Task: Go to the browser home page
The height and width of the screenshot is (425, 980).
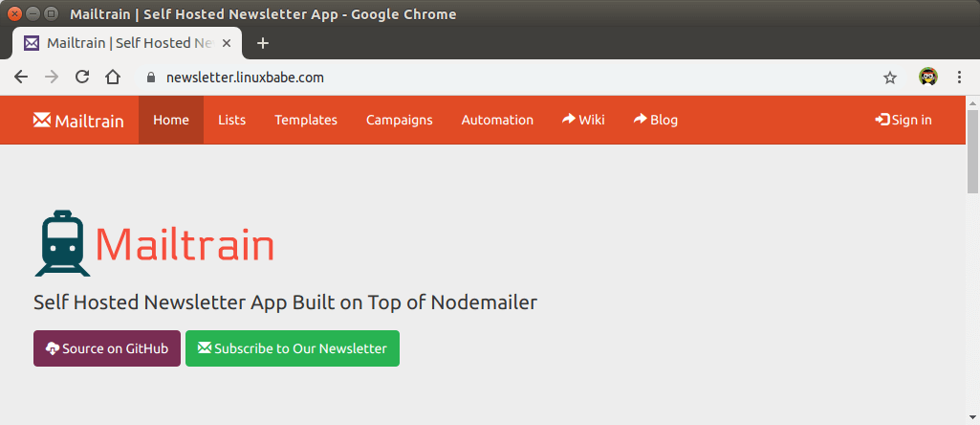Action: pyautogui.click(x=113, y=78)
